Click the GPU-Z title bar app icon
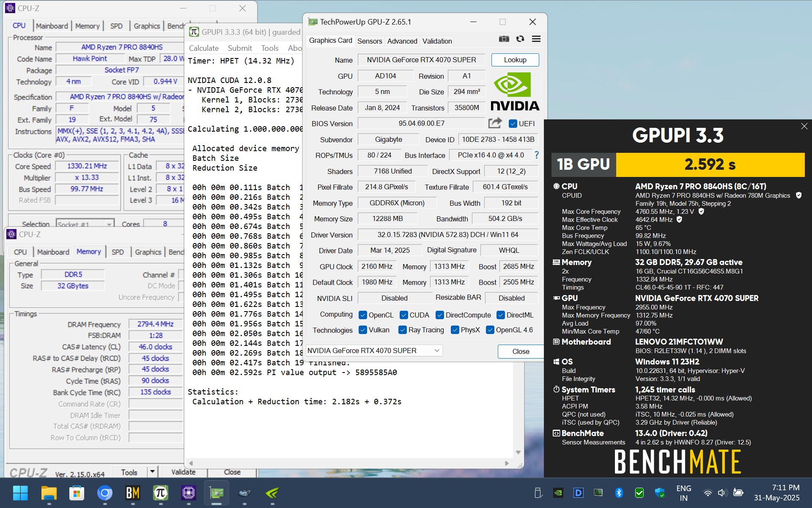Screen dimensions: 812x508 point(313,22)
